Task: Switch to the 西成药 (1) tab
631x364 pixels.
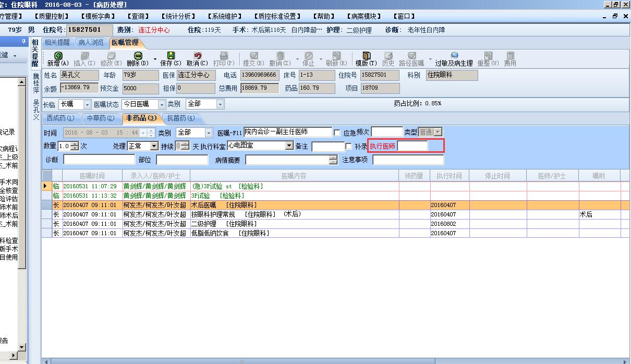Action: (x=60, y=118)
